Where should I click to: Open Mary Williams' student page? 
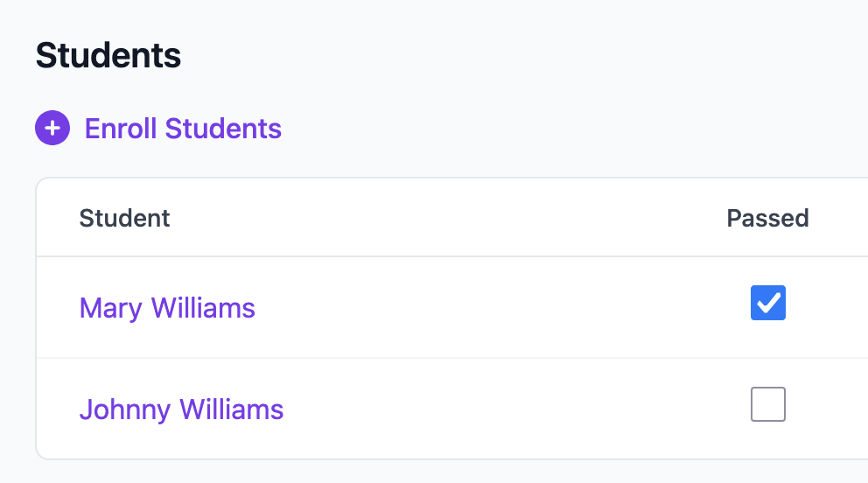pyautogui.click(x=167, y=308)
